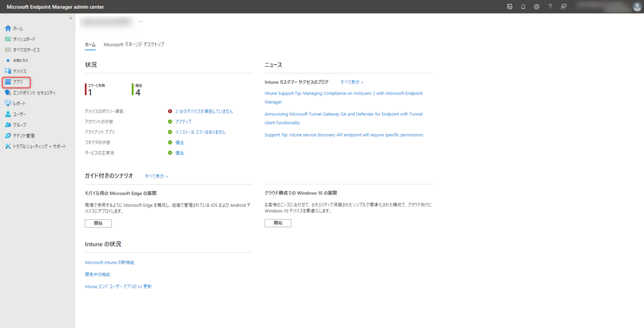The width and height of the screenshot is (644, 328).
Task: Open デバイス from the sidebar
Action: pyautogui.click(x=8, y=71)
